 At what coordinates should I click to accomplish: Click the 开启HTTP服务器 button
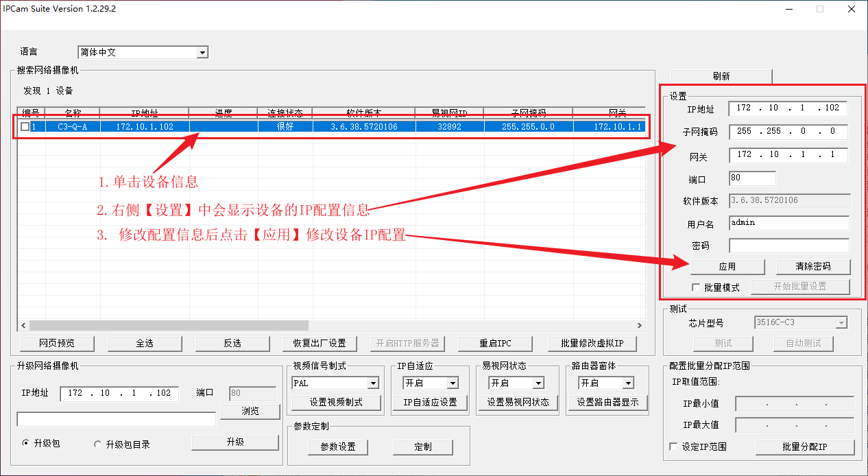coord(407,343)
